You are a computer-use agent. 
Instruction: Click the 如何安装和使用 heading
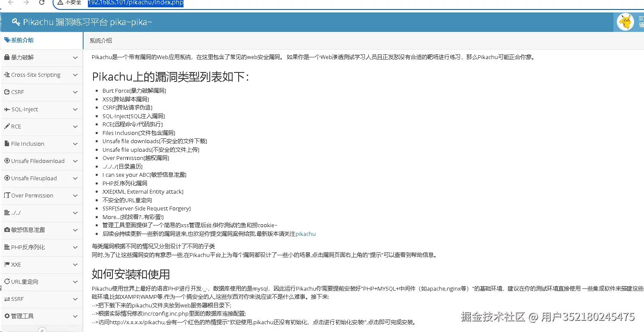131,274
